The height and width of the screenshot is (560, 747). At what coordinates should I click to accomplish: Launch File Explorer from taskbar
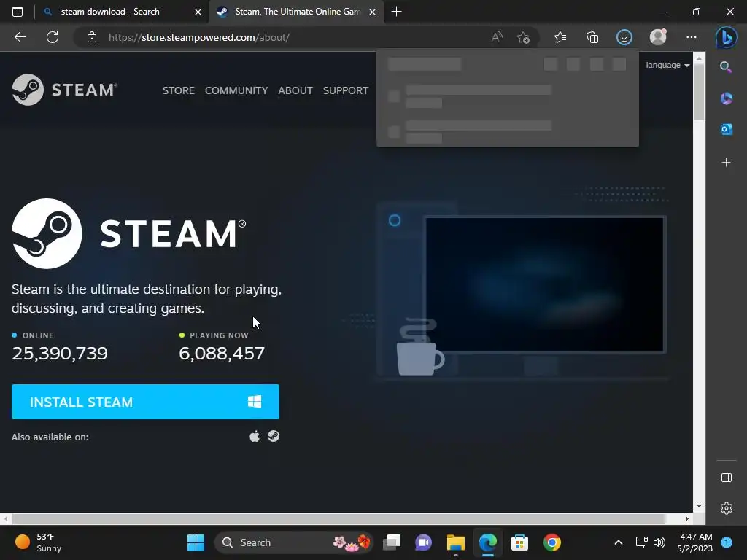(455, 542)
